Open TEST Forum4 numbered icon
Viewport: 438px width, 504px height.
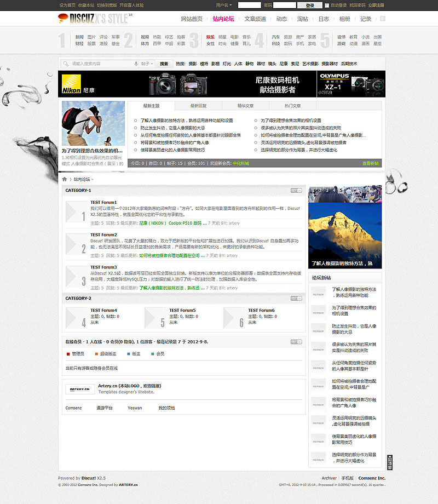(76, 318)
